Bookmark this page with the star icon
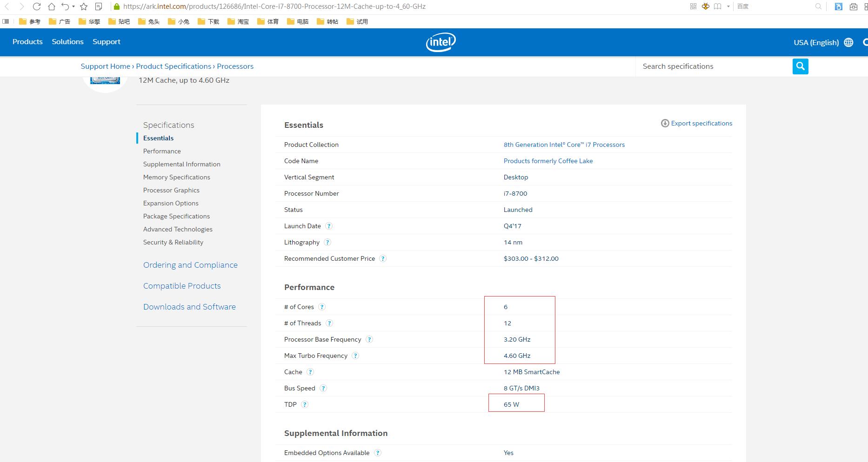Image resolution: width=868 pixels, height=462 pixels. (x=84, y=7)
